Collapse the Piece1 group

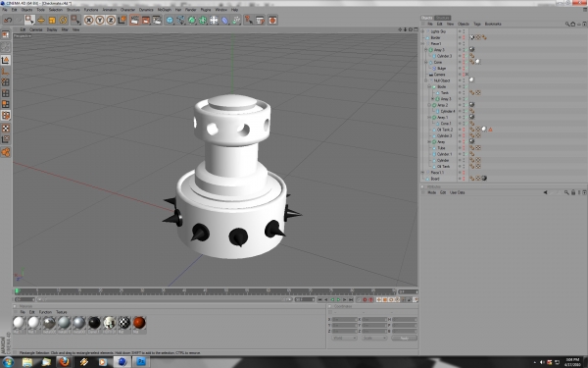(x=423, y=44)
